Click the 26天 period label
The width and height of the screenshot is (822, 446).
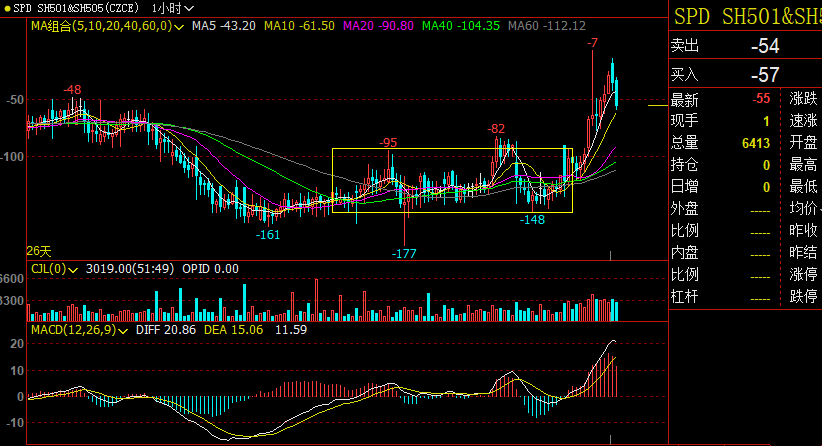point(38,250)
